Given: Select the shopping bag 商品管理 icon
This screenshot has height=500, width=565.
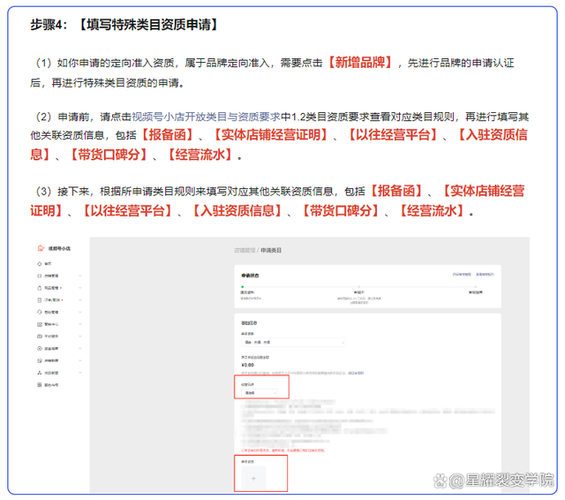Looking at the screenshot, I should point(39,288).
